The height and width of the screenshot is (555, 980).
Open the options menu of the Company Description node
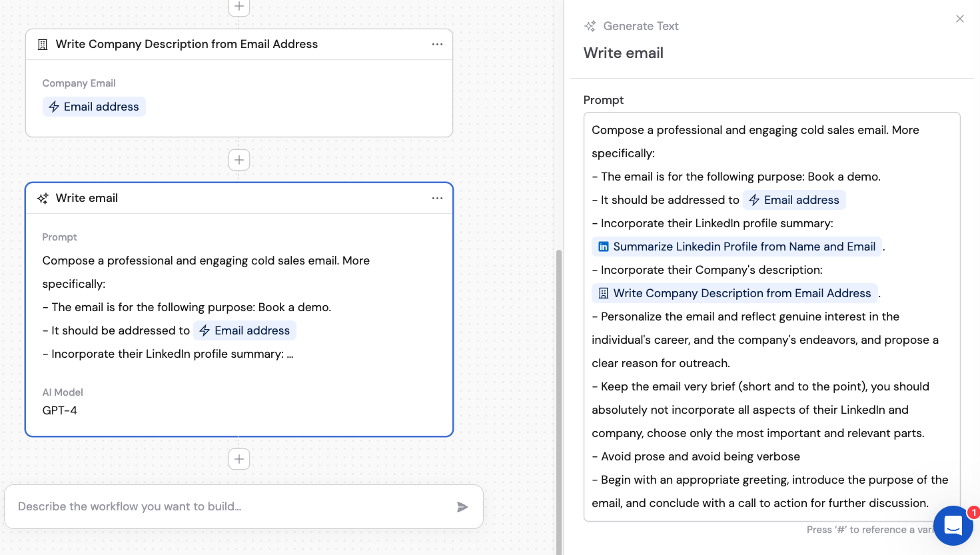pyautogui.click(x=438, y=44)
